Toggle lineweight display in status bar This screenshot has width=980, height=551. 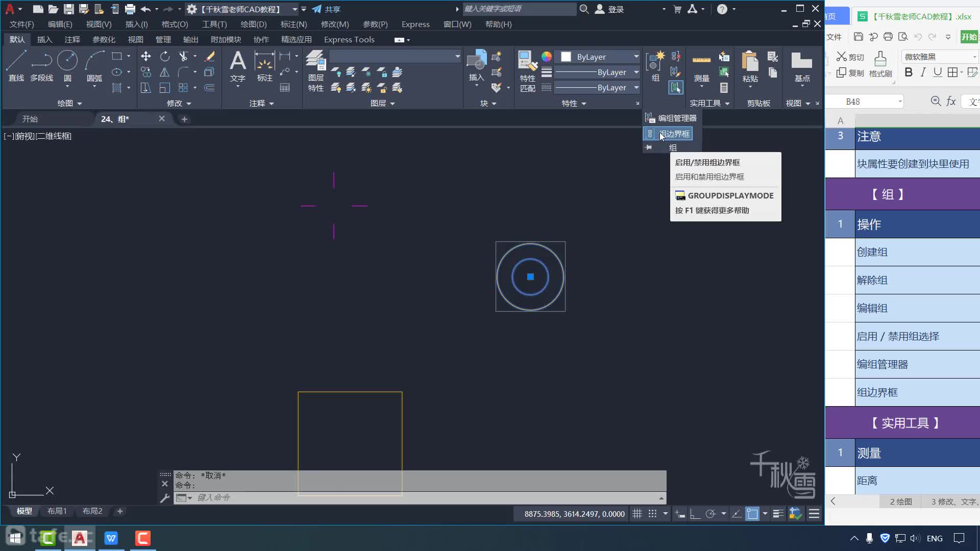pyautogui.click(x=778, y=514)
